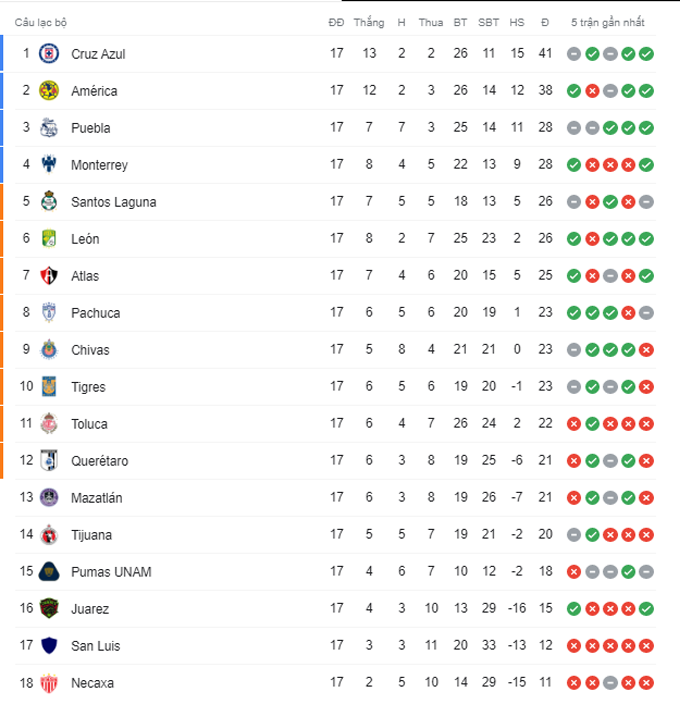Click the 'Thắng' column header
680x701 pixels.
click(x=369, y=22)
